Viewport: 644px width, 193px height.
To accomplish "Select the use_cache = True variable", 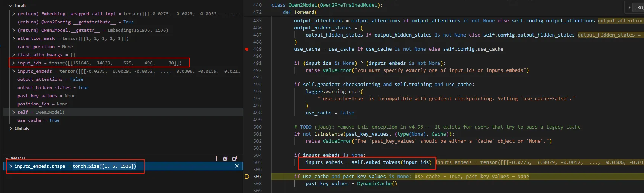I will click(123, 120).
